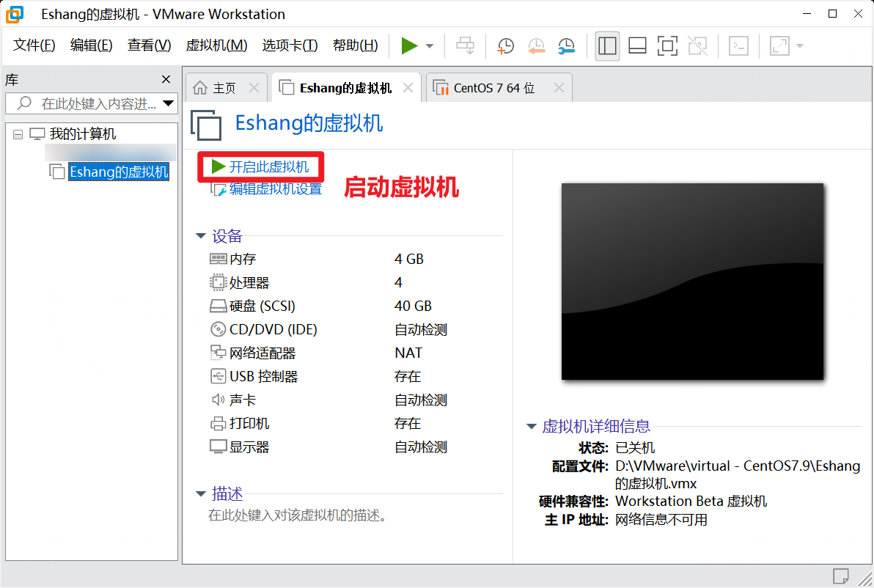
Task: Click the 打印机 printer icon
Action: pyautogui.click(x=218, y=424)
